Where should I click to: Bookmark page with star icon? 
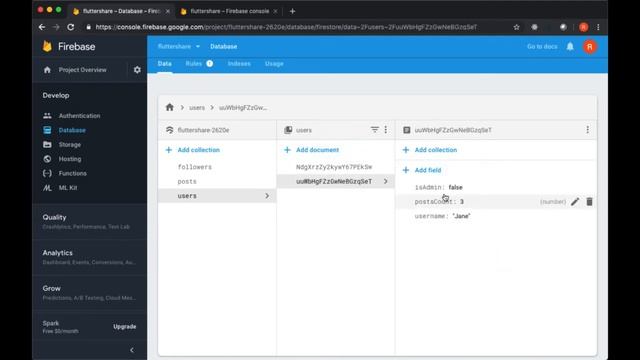click(516, 27)
